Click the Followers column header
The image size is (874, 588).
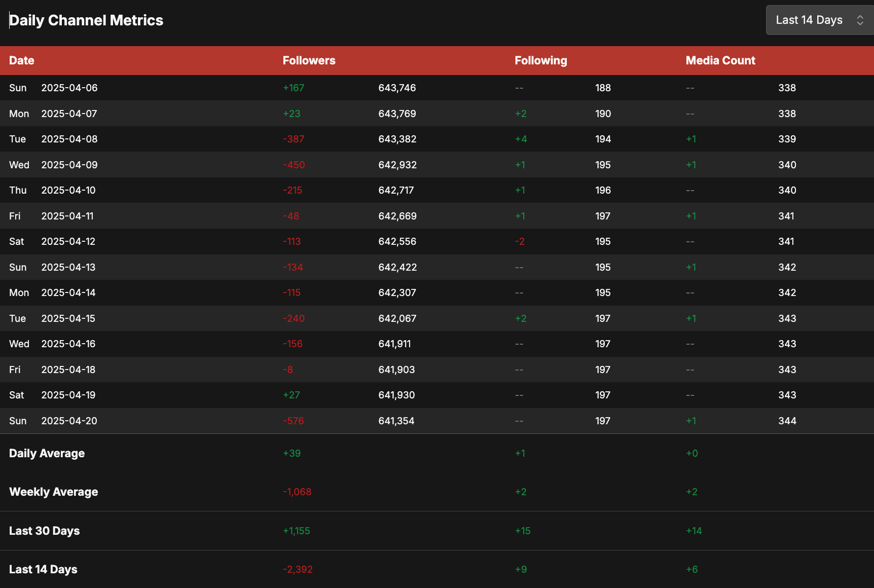(309, 60)
